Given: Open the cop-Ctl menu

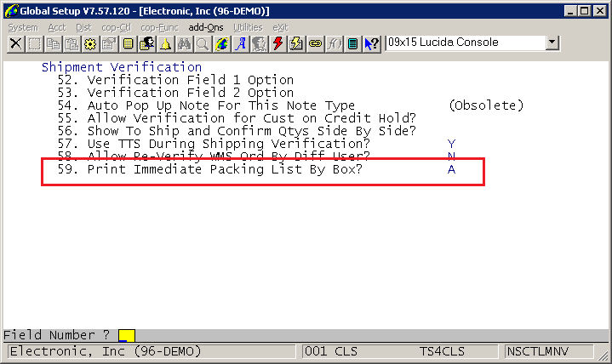Looking at the screenshot, I should click(x=116, y=27).
